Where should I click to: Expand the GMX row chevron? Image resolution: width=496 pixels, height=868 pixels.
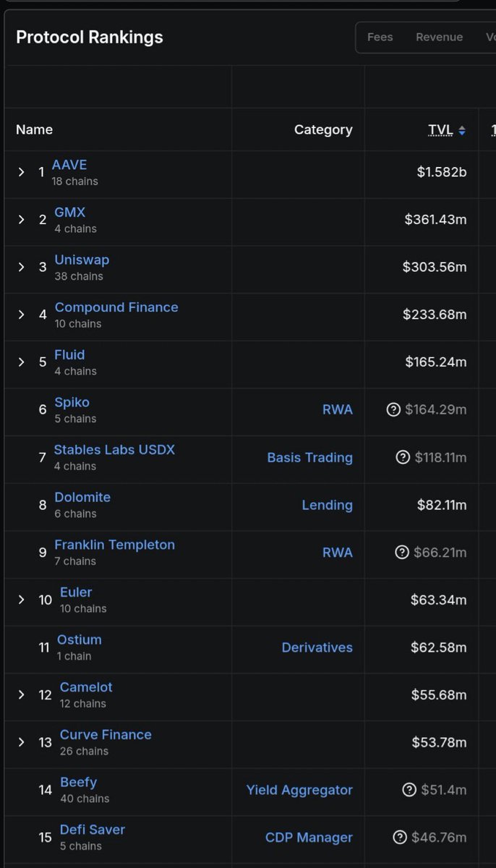tap(22, 219)
